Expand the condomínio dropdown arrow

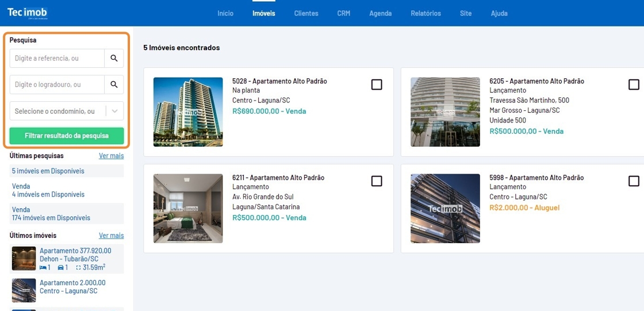(115, 111)
